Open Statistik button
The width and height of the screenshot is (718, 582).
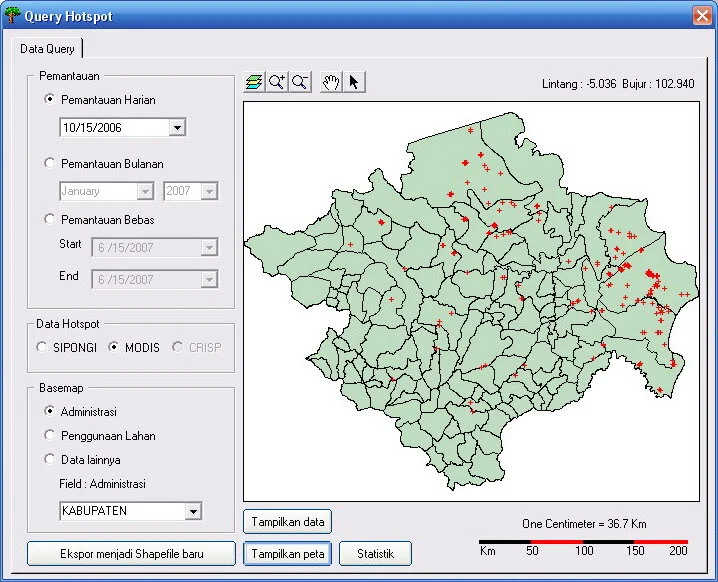coord(375,553)
